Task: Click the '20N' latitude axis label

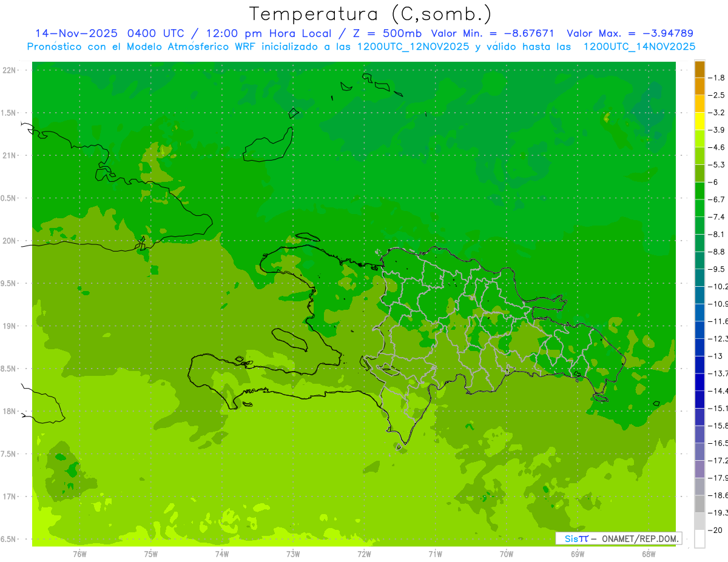Action: pyautogui.click(x=9, y=241)
